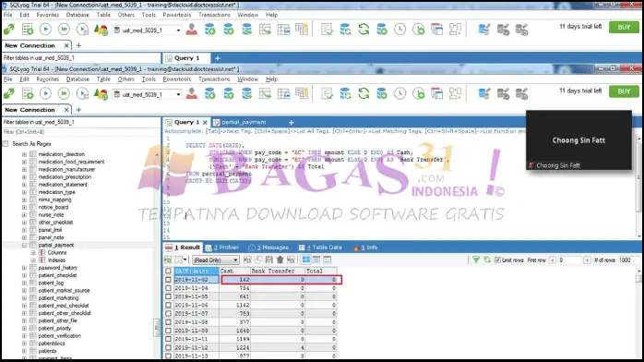Viewport: 644px width, 362px height.
Task: Click the save icon in result toolbar
Action: 269,259
